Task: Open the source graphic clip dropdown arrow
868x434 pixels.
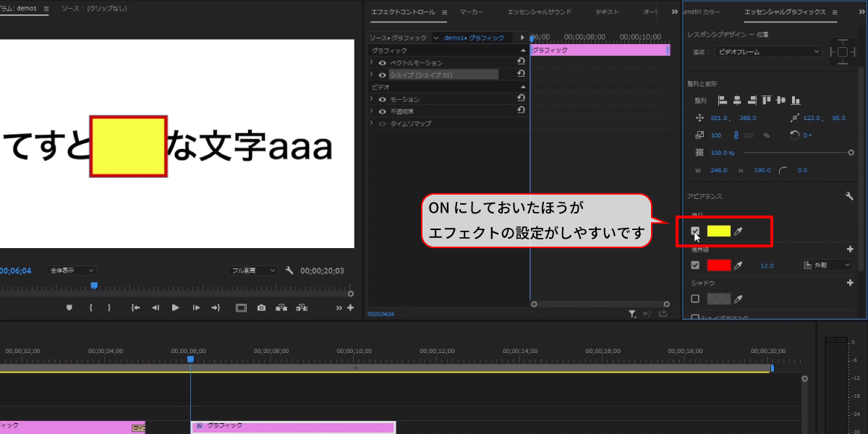Action: point(436,38)
